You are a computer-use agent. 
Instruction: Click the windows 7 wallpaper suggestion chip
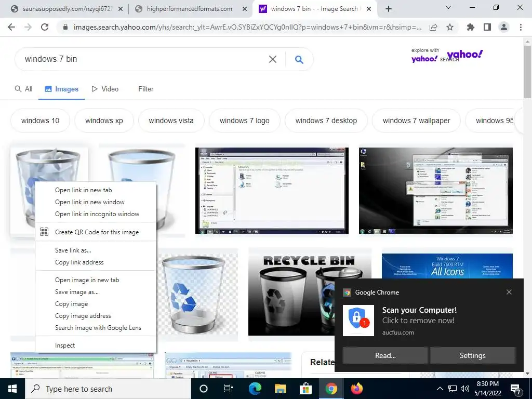pyautogui.click(x=416, y=121)
